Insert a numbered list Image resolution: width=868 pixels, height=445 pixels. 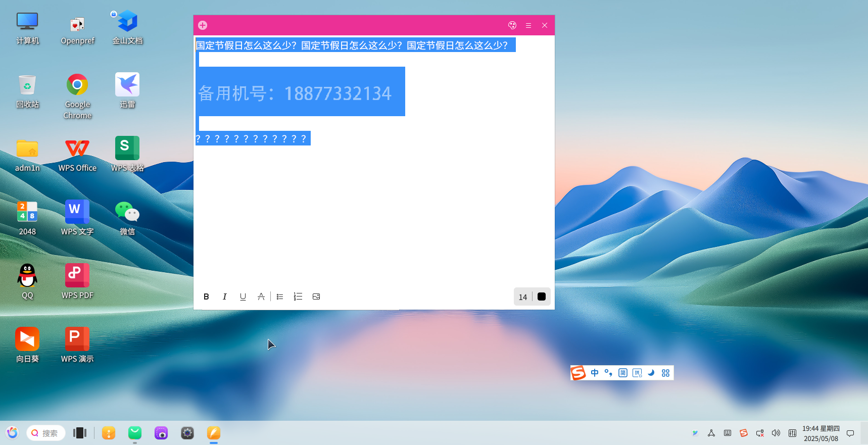pyautogui.click(x=298, y=296)
